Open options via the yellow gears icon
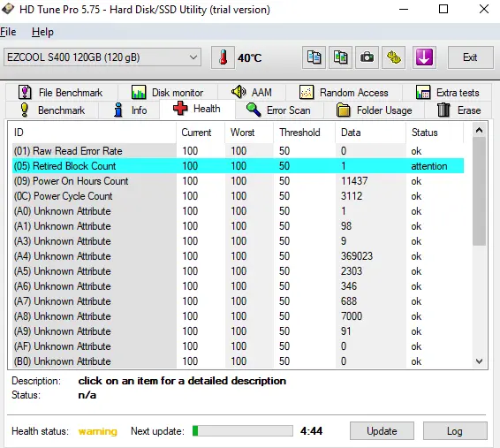This screenshot has height=448, width=500. coord(394,57)
